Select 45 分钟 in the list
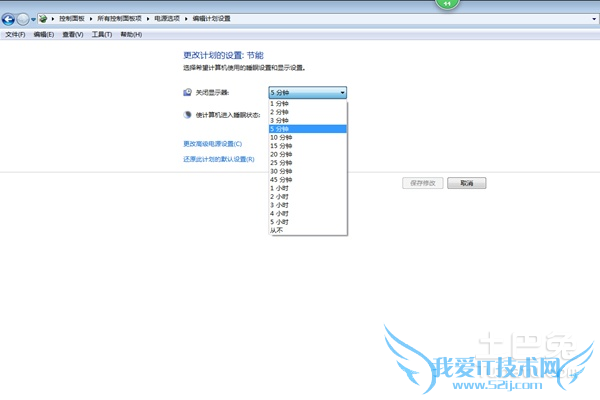Image resolution: width=600 pixels, height=400 pixels. [x=308, y=180]
